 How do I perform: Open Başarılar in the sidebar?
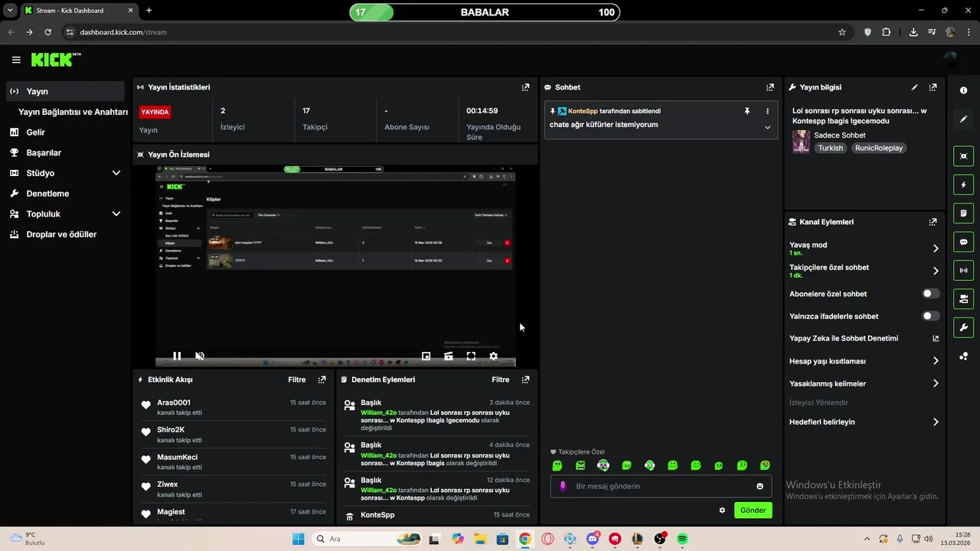pos(65,152)
